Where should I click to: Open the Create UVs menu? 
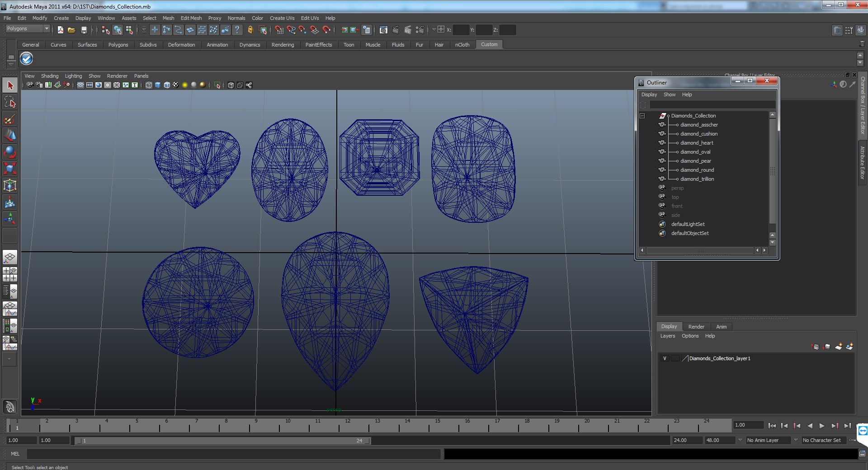click(x=282, y=18)
